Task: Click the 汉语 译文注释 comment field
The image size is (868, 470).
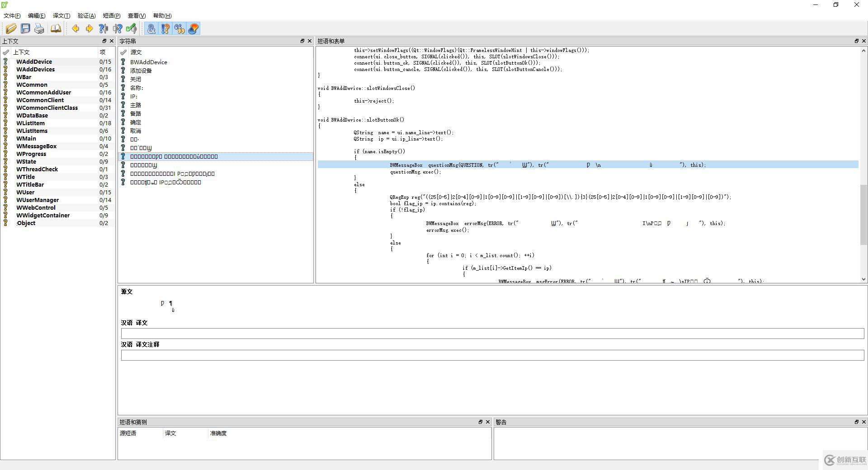Action: [492, 355]
